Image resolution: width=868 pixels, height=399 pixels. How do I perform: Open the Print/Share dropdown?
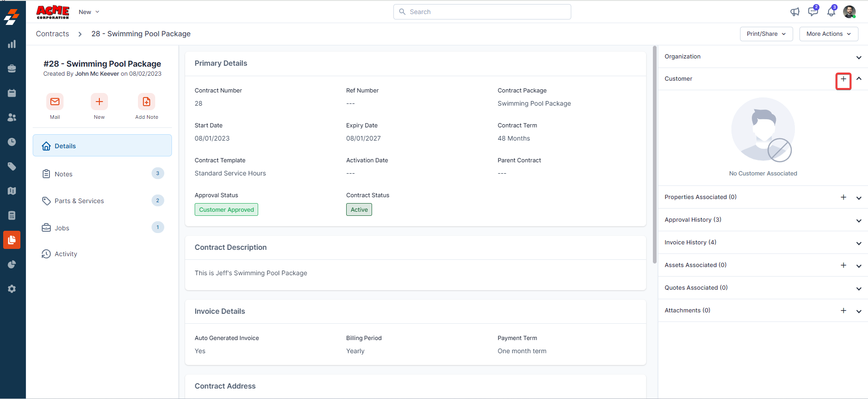coord(766,34)
